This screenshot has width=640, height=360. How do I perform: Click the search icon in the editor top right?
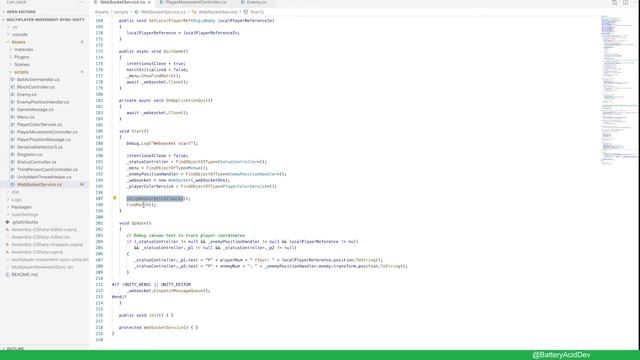coord(614,2)
